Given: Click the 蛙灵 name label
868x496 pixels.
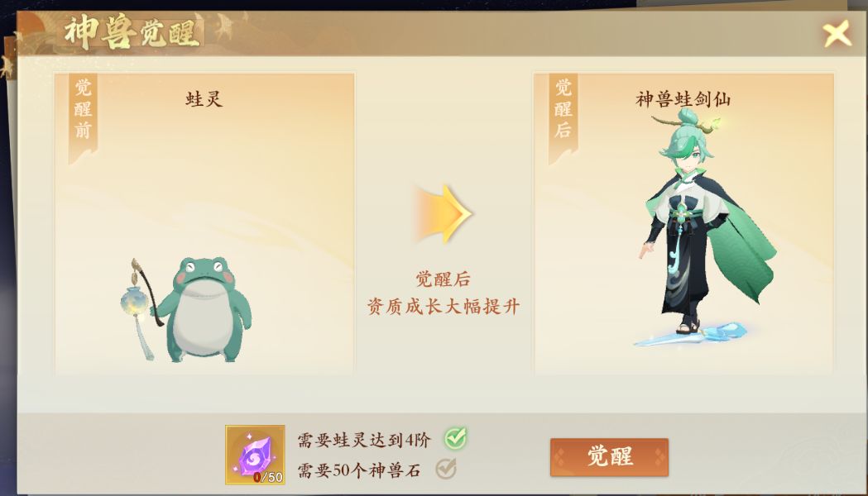Looking at the screenshot, I should point(204,99).
